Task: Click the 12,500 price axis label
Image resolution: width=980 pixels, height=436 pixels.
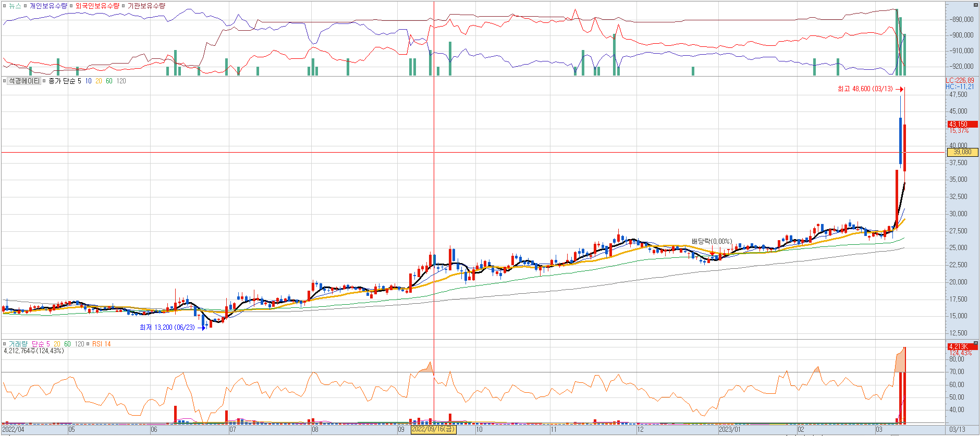Action: 958,333
